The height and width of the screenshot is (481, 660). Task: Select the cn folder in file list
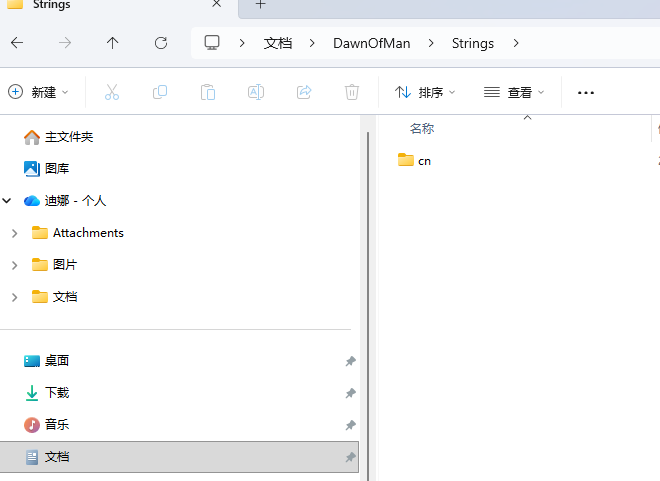(x=424, y=160)
